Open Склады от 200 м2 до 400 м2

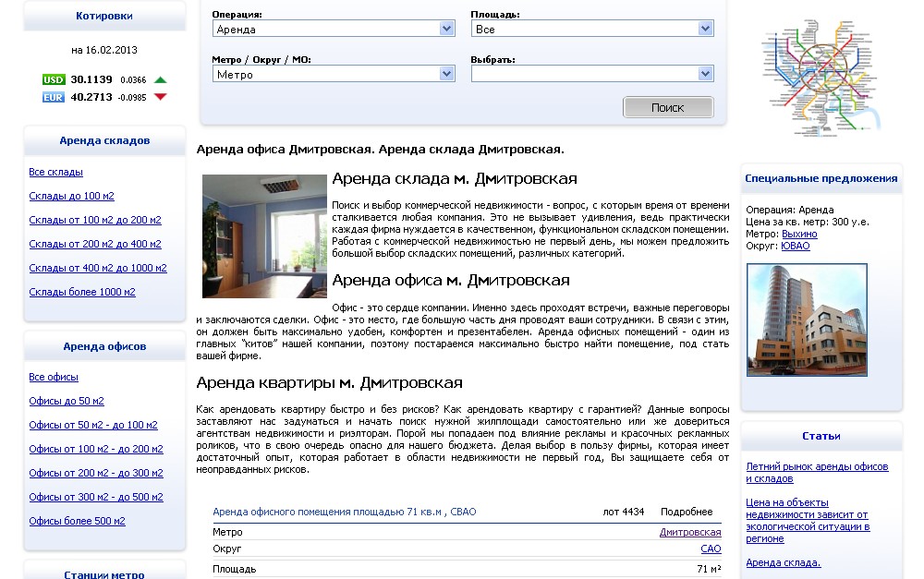click(x=95, y=244)
